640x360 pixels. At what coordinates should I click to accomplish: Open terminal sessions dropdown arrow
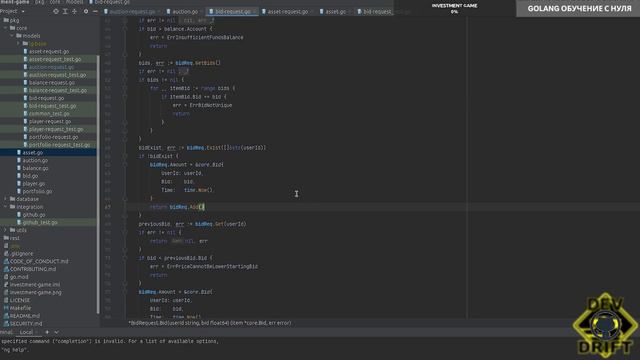pos(56,332)
